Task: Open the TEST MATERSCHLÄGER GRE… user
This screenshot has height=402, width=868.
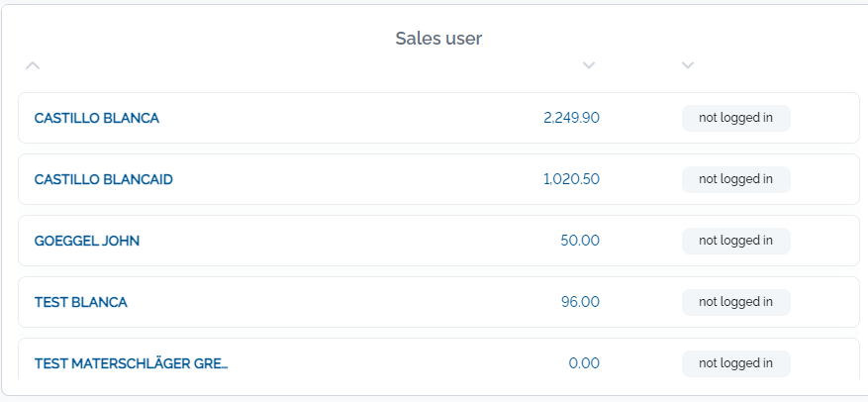Action: point(132,363)
